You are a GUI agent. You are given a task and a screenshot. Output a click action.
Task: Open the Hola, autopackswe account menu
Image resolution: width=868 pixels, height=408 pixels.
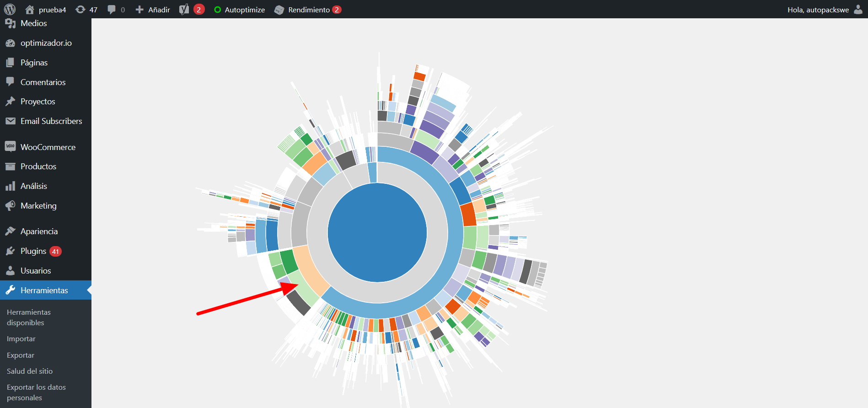[x=818, y=10]
